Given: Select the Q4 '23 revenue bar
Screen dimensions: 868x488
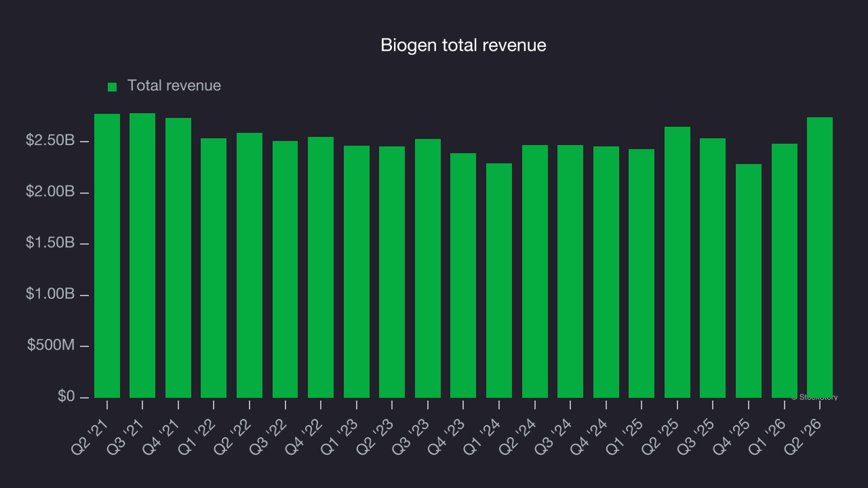Looking at the screenshot, I should click(x=463, y=276).
